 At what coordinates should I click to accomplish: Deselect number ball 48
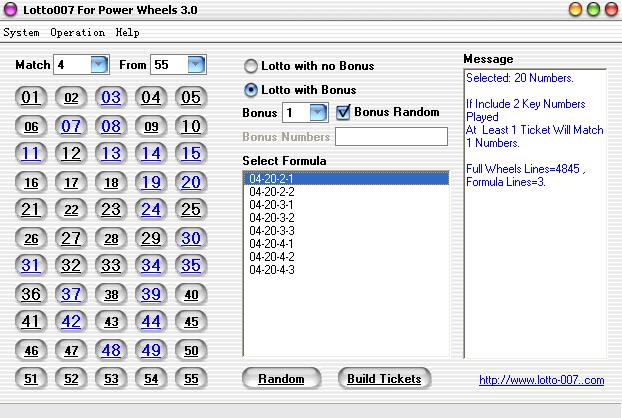[111, 351]
